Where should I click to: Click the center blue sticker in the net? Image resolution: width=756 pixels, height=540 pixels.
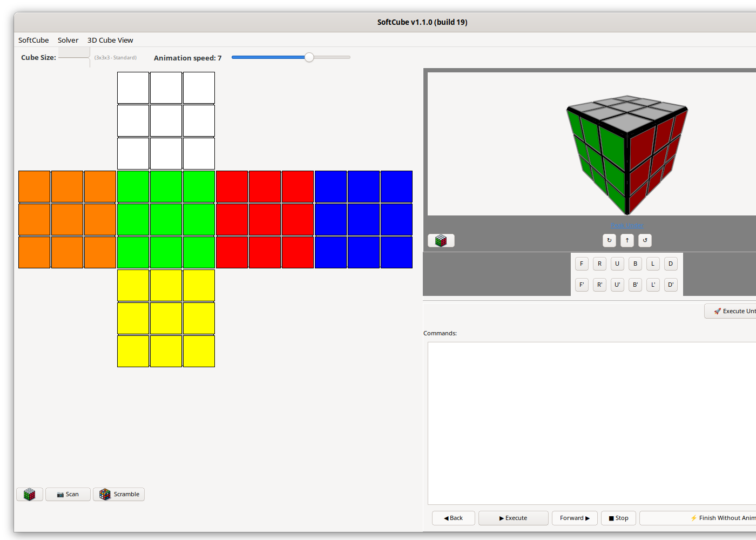[x=363, y=219]
